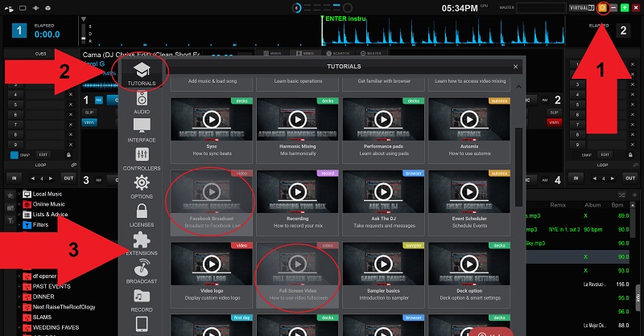Toggle SLIP mode on the left deck

(89, 113)
